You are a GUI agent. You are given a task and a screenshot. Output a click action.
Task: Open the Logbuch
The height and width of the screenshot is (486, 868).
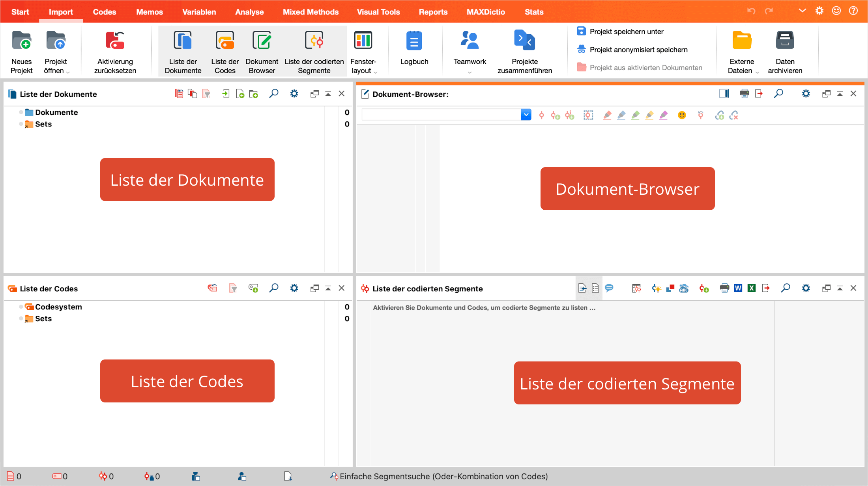tap(414, 48)
